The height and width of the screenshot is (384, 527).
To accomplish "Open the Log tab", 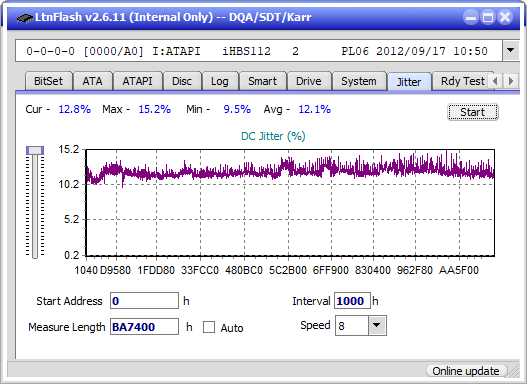I will pyautogui.click(x=219, y=81).
